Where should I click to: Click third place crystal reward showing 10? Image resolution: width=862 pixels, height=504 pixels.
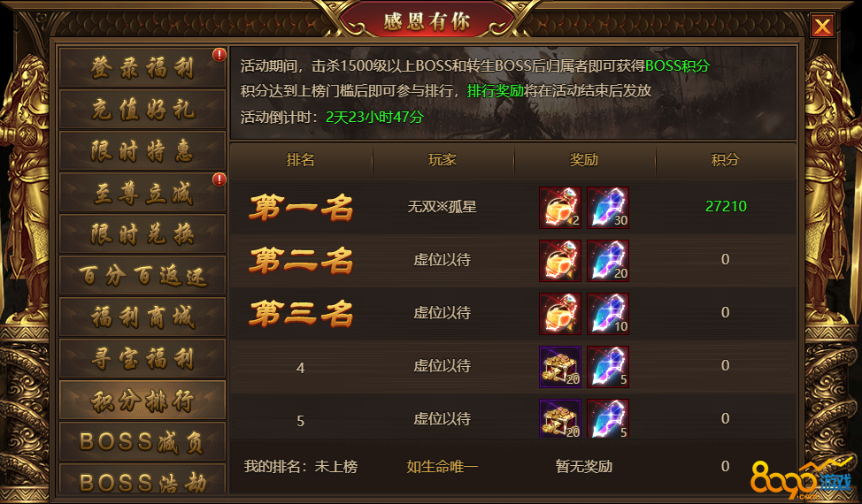(607, 314)
